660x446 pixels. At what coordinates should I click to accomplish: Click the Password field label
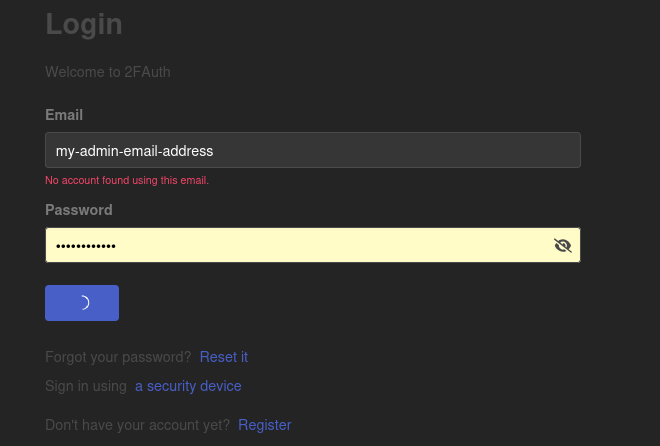pos(79,210)
